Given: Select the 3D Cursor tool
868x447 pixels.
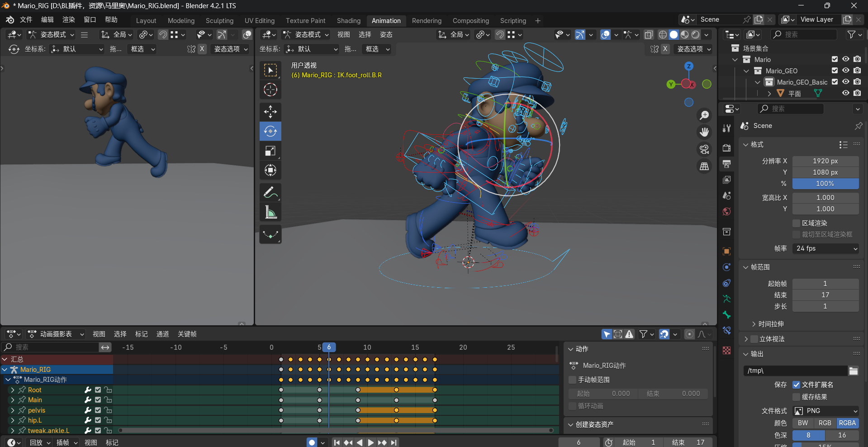Looking at the screenshot, I should (270, 90).
